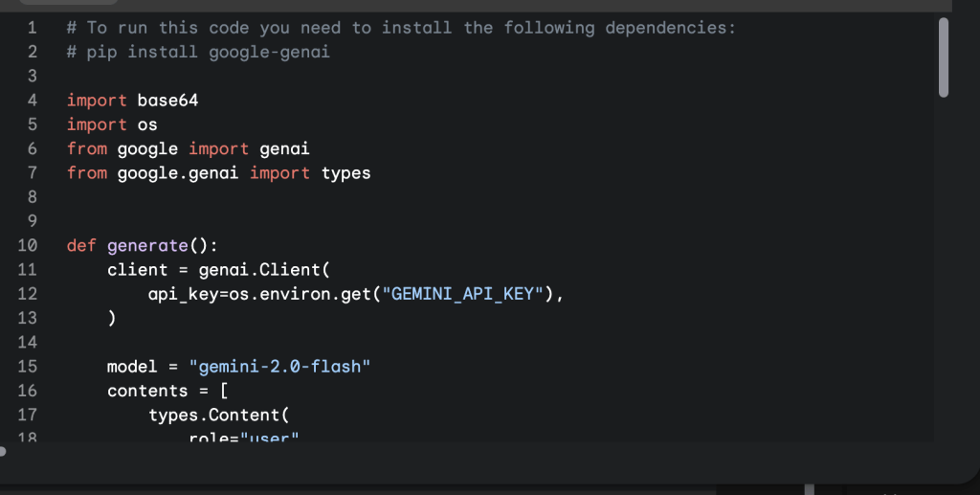
Task: Click line number 15 in the gutter
Action: [28, 367]
